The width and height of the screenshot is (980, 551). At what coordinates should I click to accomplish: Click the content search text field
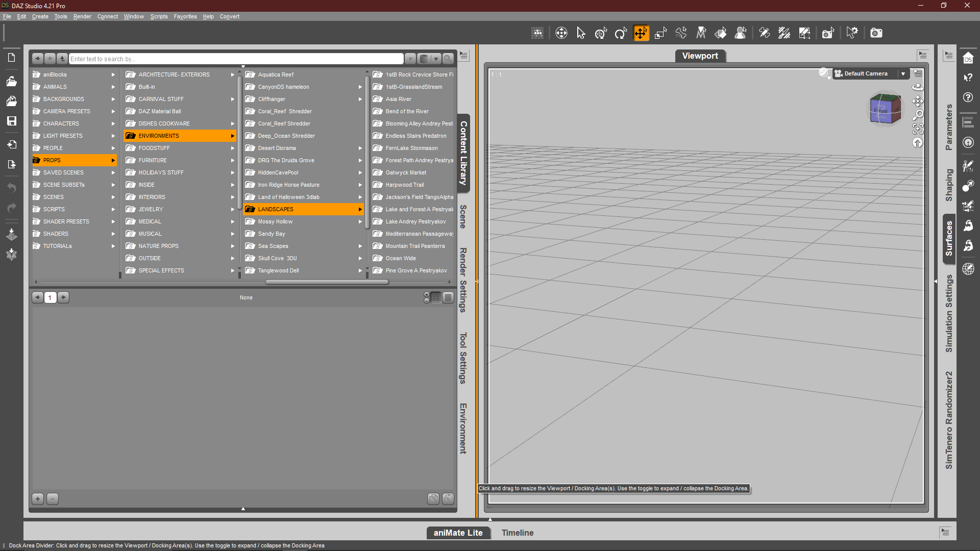click(236, 59)
